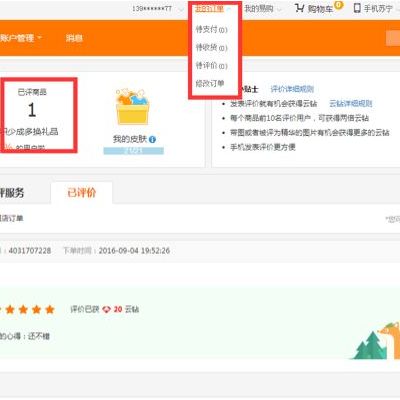Image resolution: width=400 pixels, height=400 pixels.
Task: Select 待支付 in the orders menu
Action: click(x=211, y=29)
